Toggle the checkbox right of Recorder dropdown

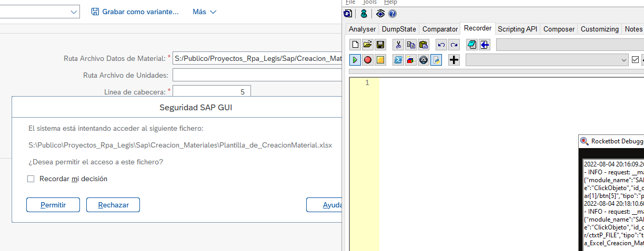click(x=635, y=60)
